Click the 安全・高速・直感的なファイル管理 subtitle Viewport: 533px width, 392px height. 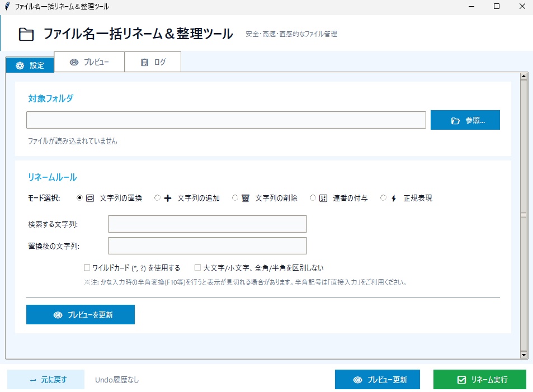pos(291,34)
